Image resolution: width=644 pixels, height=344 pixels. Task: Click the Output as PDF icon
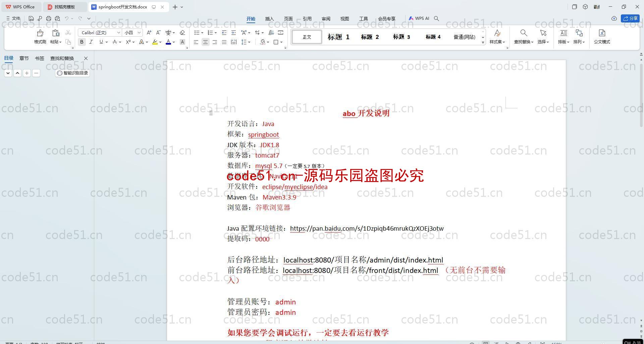(x=40, y=18)
